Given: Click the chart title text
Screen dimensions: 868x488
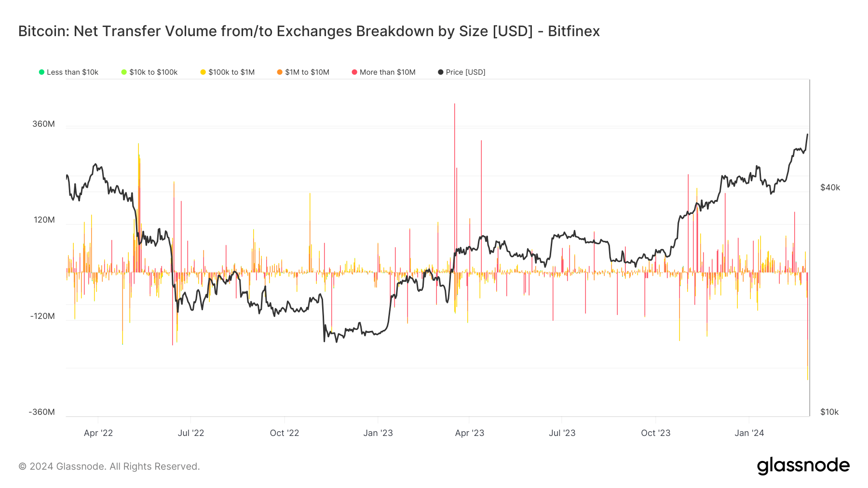Looking at the screenshot, I should [309, 31].
